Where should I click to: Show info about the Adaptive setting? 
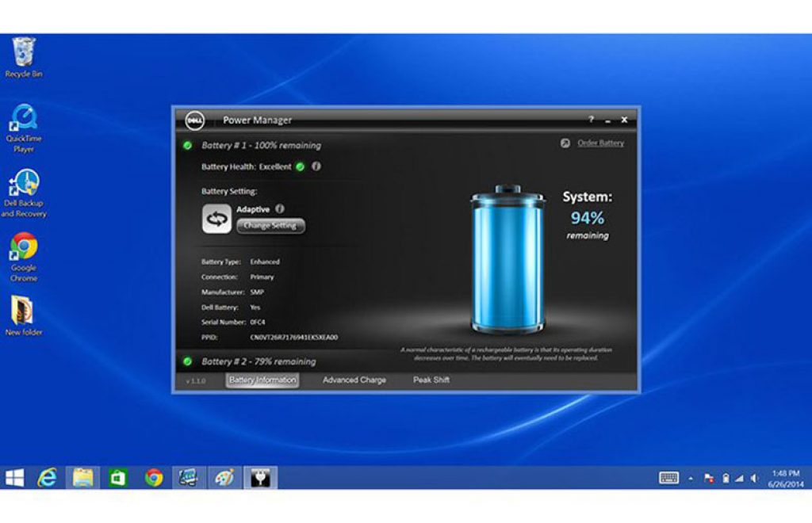tap(280, 209)
